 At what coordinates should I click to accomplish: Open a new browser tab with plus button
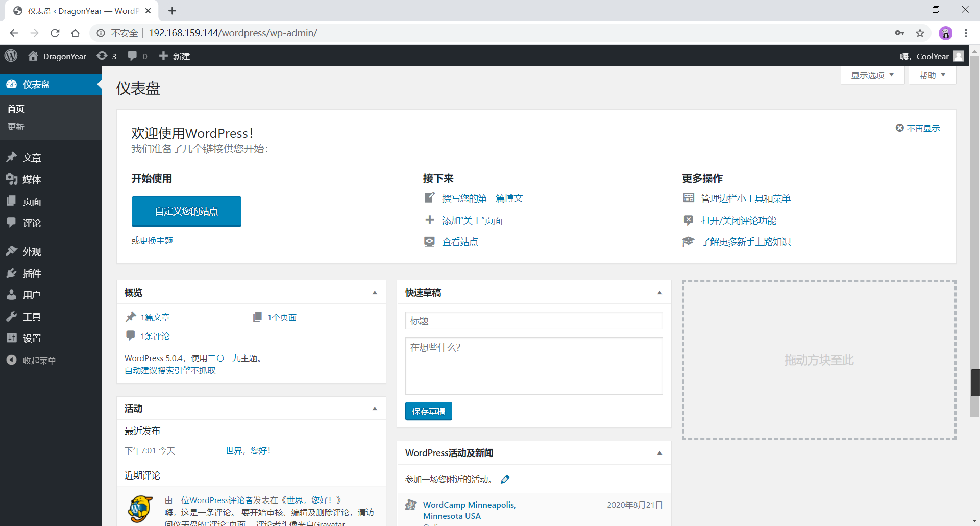click(172, 11)
